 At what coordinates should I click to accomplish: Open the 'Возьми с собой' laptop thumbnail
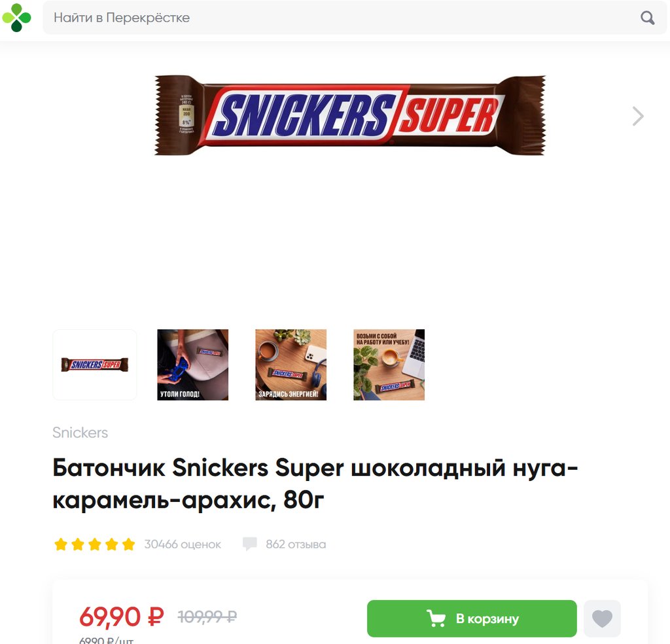click(389, 365)
